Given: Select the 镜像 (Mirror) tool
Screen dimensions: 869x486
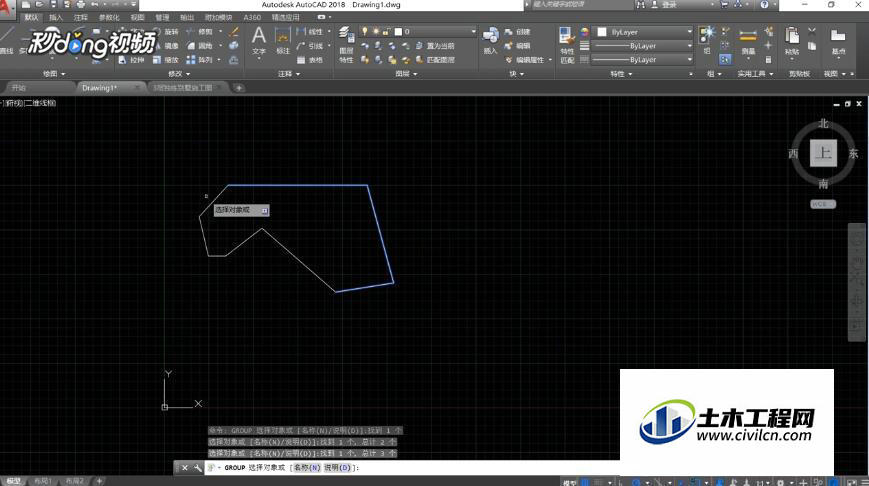Looking at the screenshot, I should click(166, 46).
